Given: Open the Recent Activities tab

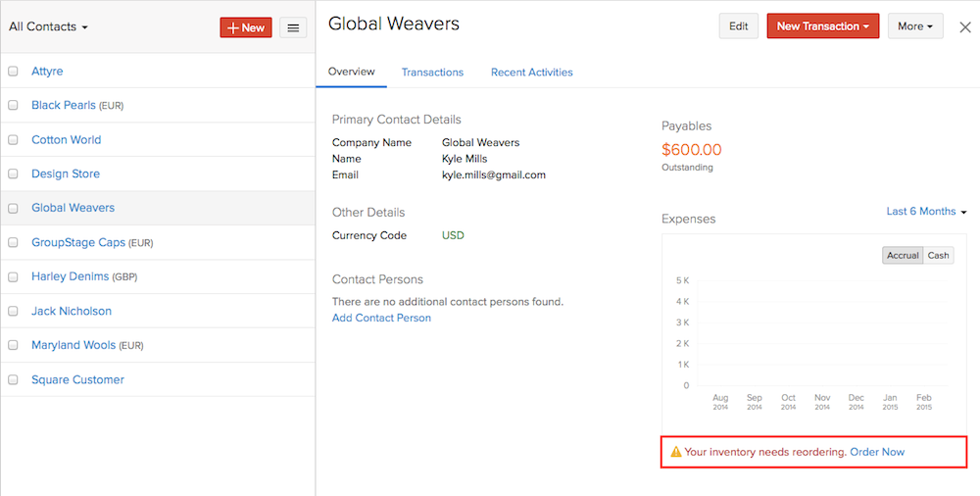Looking at the screenshot, I should (531, 73).
